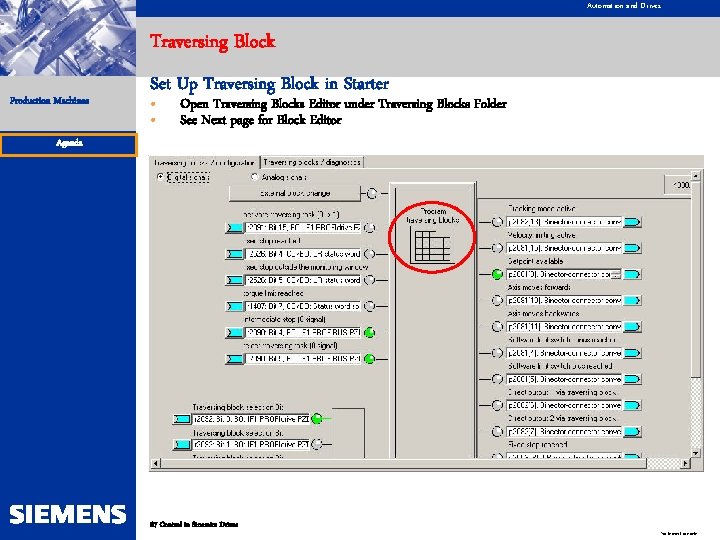The image size is (720, 540).
Task: Click the Agenda button in sidebar
Action: tap(69, 144)
